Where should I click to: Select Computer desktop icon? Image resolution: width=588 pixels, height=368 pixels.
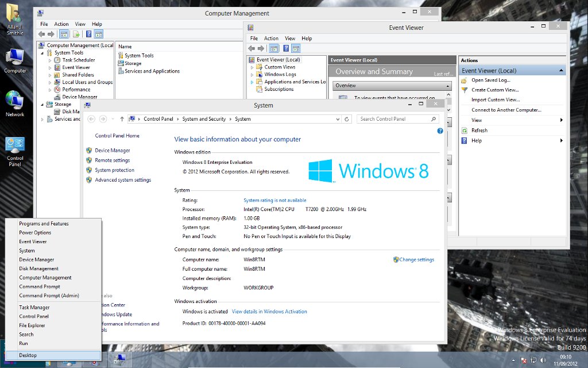tap(15, 61)
